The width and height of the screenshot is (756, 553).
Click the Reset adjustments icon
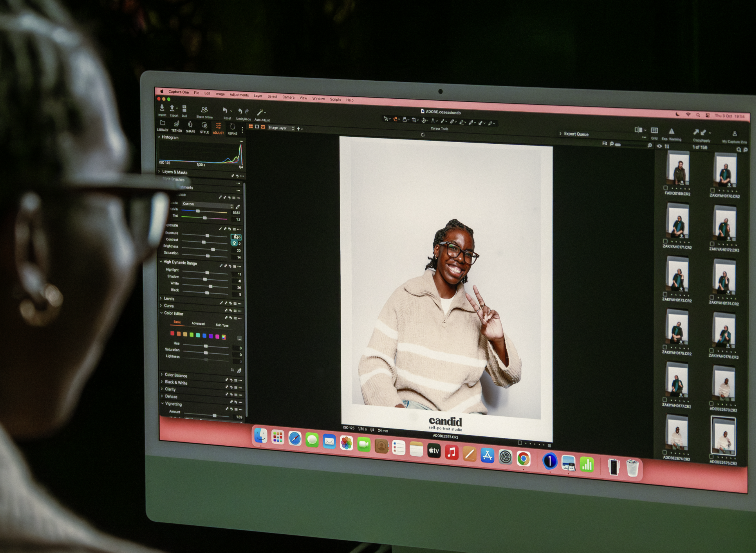[225, 111]
